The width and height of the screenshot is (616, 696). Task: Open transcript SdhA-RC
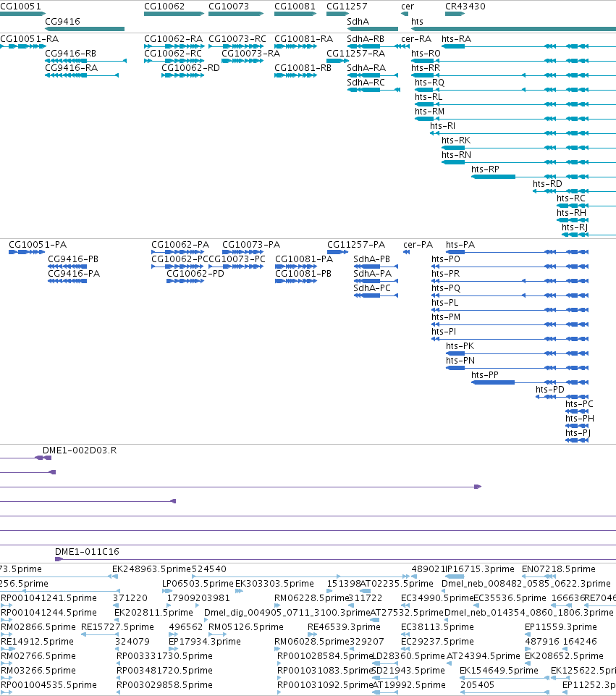[374, 90]
